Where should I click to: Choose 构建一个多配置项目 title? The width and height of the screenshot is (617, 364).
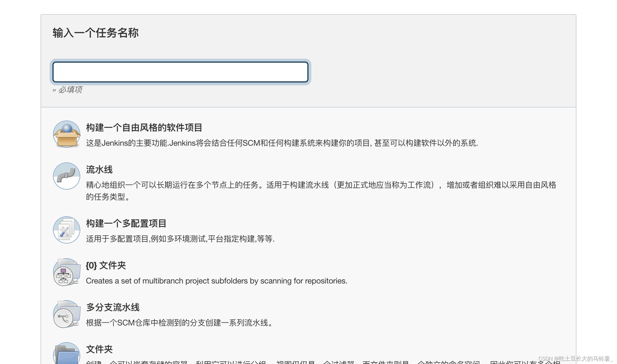126,223
